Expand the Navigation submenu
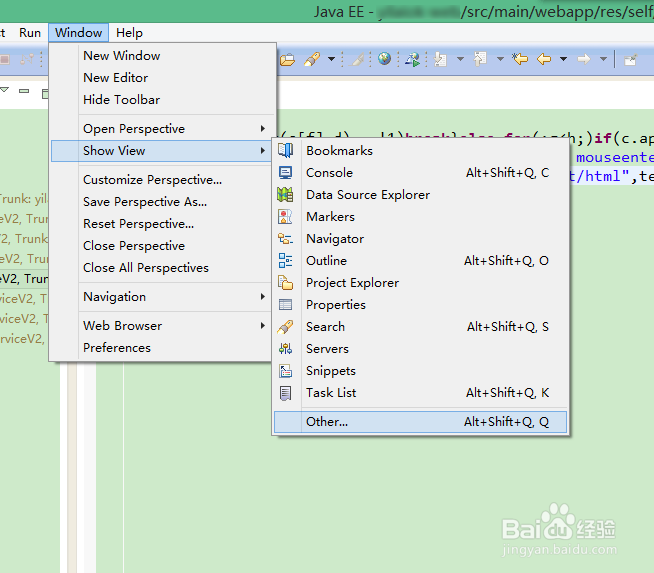654x573 pixels. click(x=163, y=297)
